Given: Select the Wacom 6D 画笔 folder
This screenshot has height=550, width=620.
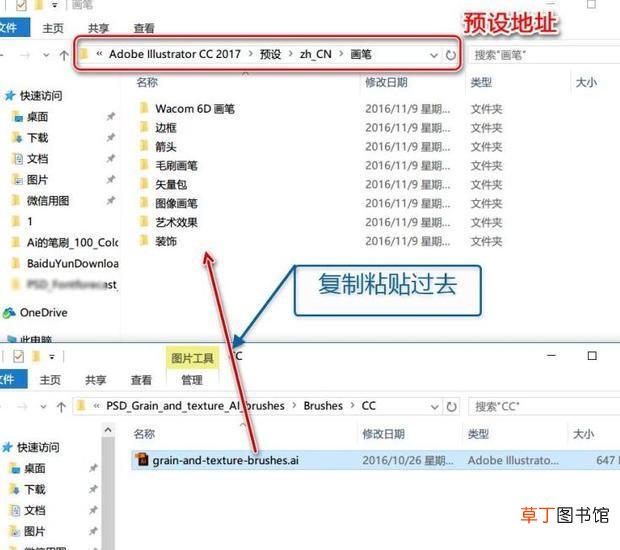Looking at the screenshot, I should coord(195,109).
